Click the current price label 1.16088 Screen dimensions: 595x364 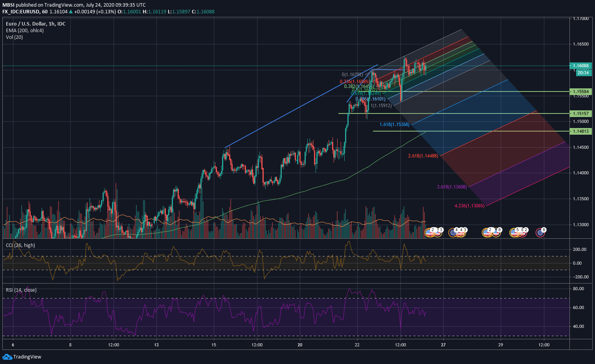580,66
